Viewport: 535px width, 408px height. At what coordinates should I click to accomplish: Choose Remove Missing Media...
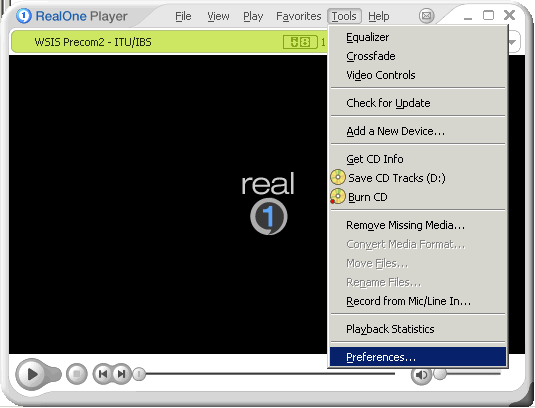(418, 225)
